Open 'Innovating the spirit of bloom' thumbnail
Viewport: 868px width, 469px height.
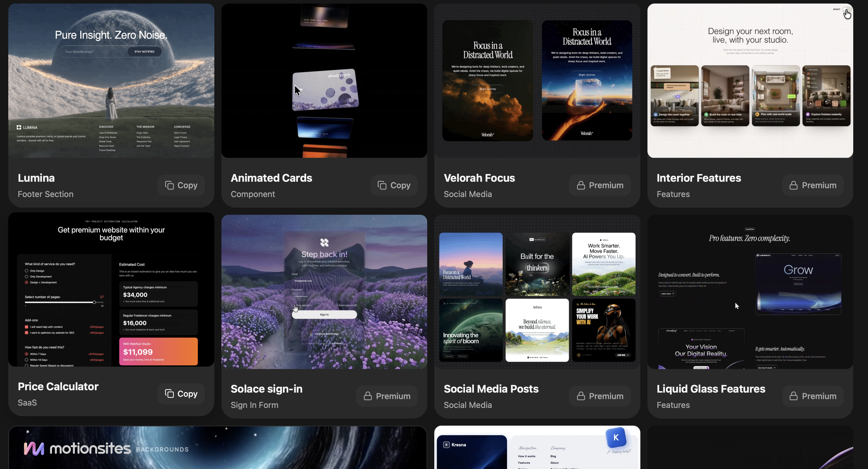pyautogui.click(x=471, y=330)
